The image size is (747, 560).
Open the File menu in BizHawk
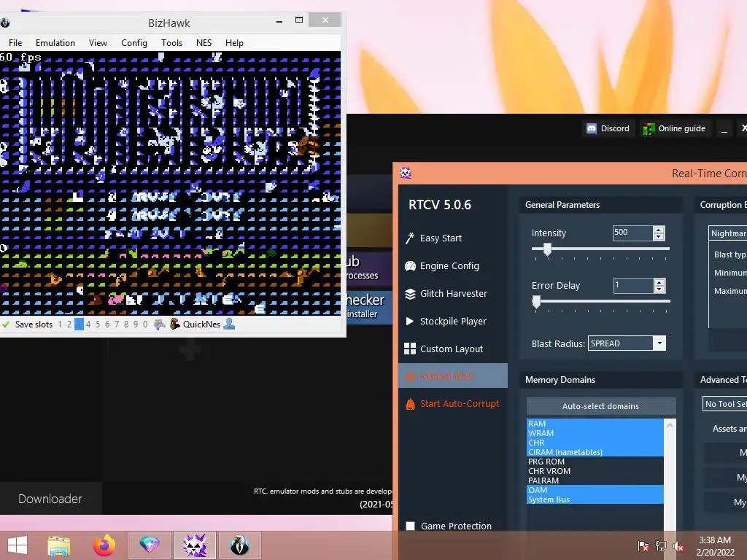click(15, 43)
